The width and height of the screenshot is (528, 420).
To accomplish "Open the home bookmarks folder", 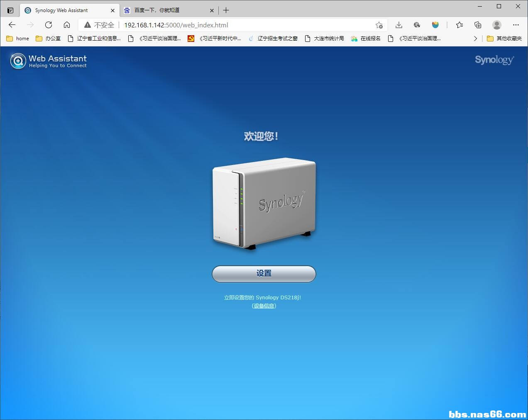I will [18, 39].
